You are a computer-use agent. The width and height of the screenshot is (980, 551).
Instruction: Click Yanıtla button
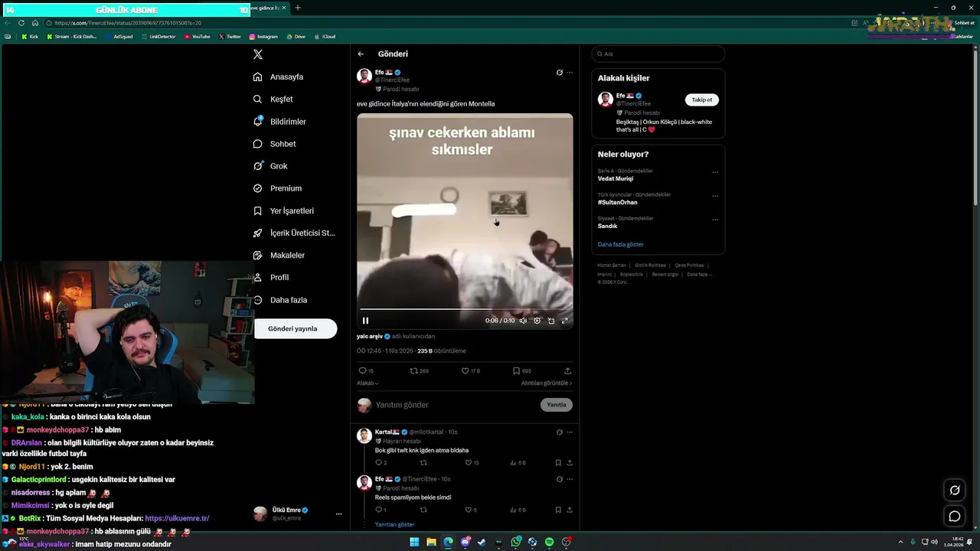[x=557, y=405]
